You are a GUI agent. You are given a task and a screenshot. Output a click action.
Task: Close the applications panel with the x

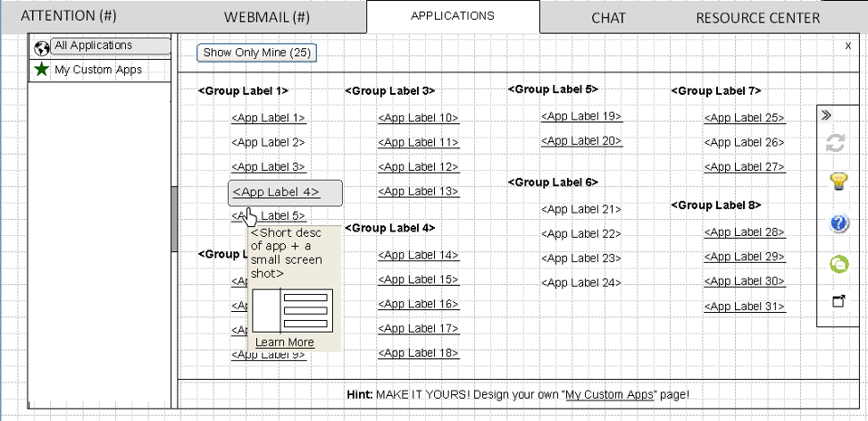tap(847, 46)
